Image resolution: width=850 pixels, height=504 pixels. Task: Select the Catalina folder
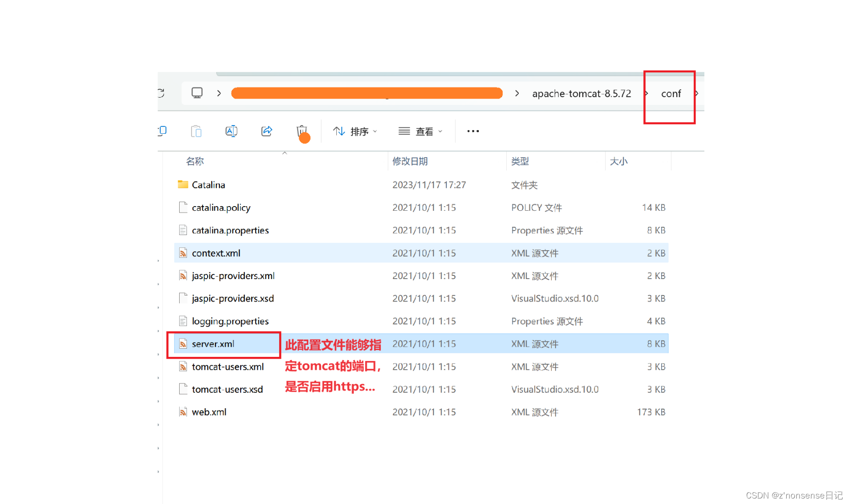point(421,185)
